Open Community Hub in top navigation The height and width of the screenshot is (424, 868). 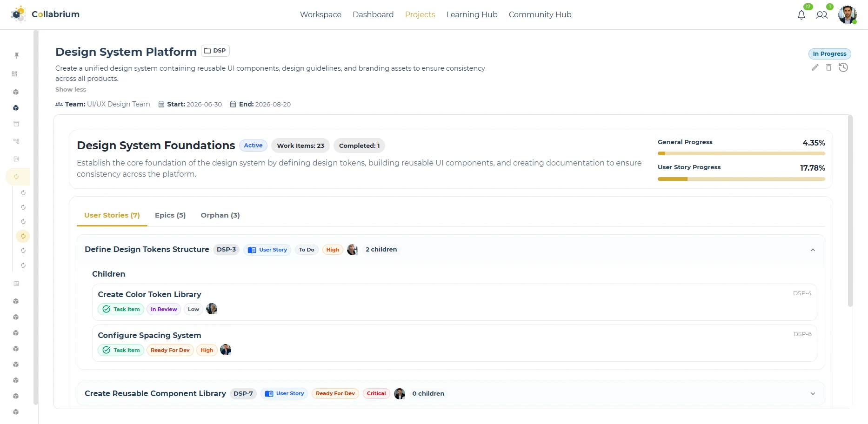click(x=540, y=14)
